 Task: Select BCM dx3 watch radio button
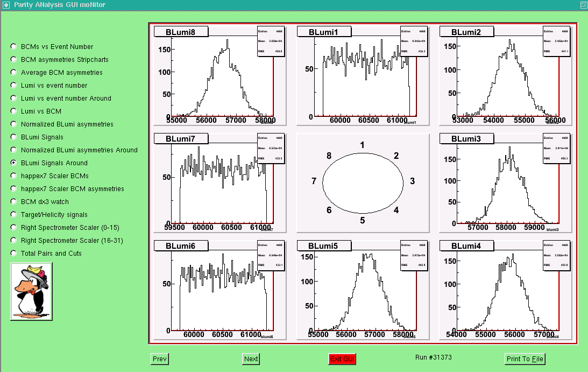click(14, 201)
